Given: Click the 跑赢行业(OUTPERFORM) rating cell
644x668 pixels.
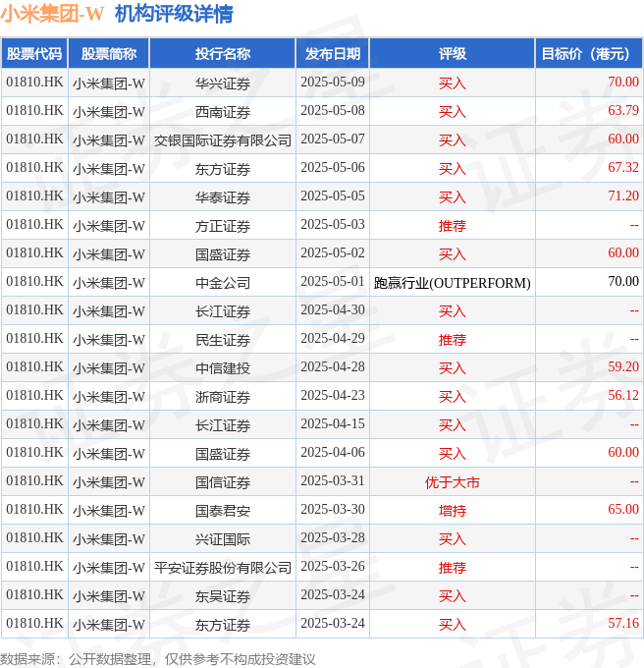Looking at the screenshot, I should [452, 283].
